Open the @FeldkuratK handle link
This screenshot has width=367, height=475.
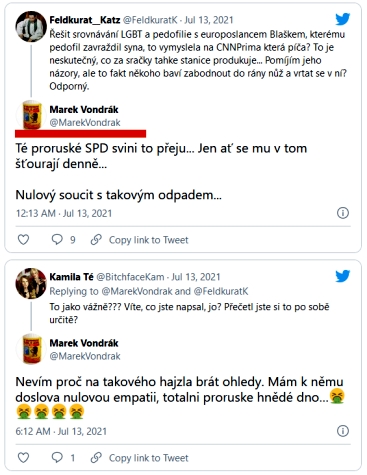(x=150, y=20)
